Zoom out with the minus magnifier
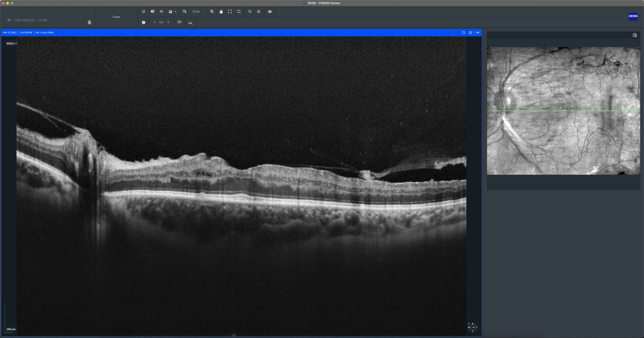644x338 pixels. click(x=185, y=12)
